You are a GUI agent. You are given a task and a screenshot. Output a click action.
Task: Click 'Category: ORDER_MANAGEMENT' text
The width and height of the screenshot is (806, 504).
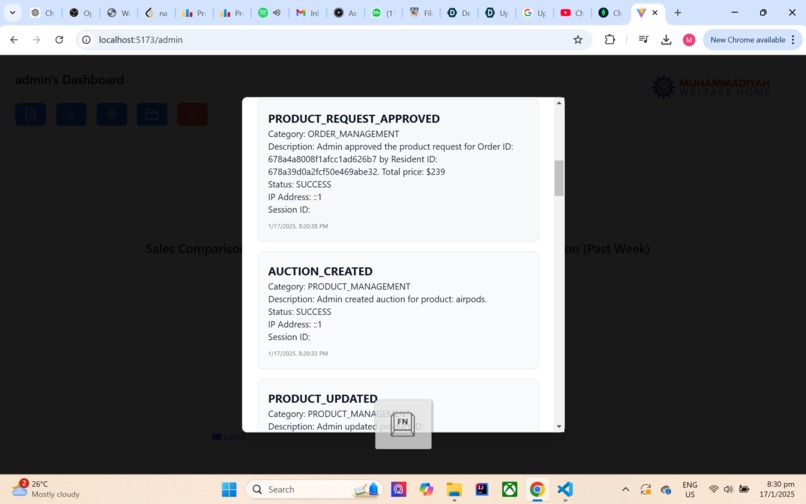click(334, 134)
